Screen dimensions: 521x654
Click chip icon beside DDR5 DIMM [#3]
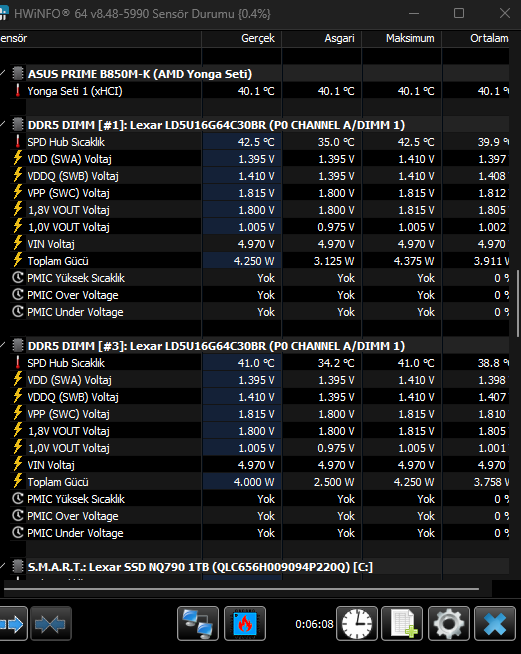(18, 346)
